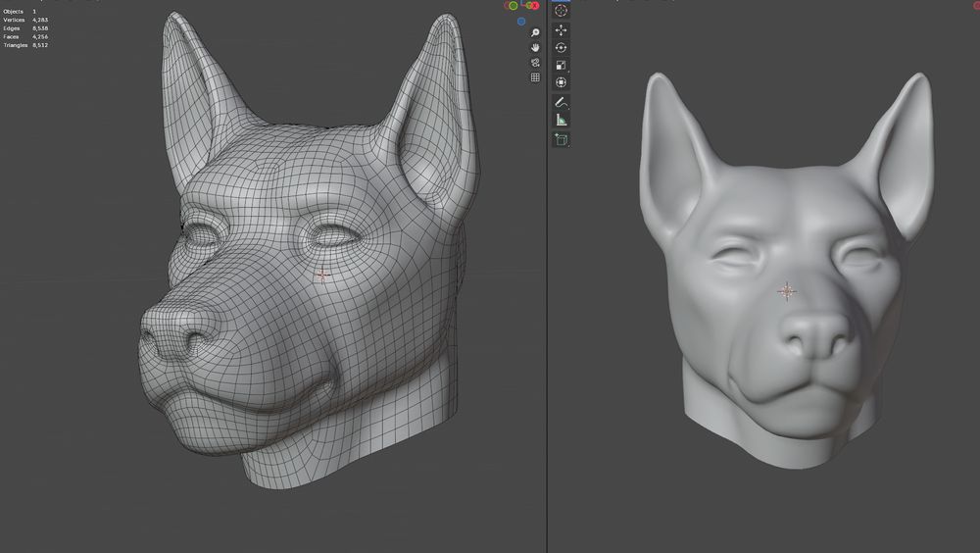Viewport: 980px width, 553px height.
Task: Click the 3D cursor on smooth dog's snout
Action: [787, 291]
